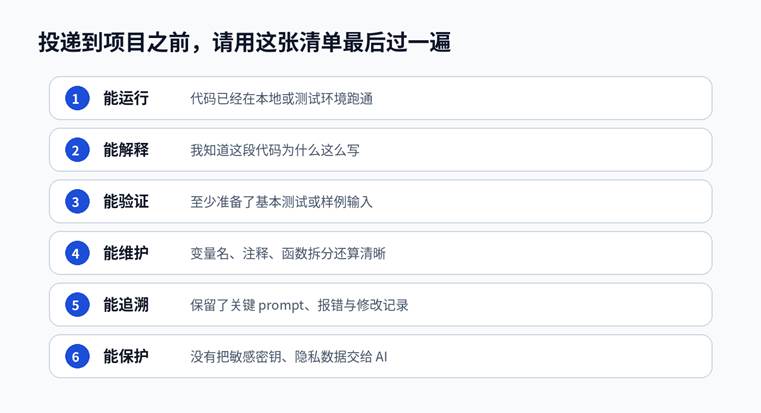The height and width of the screenshot is (413, 761).
Task: Select the 能追溯 heading label
Action: [x=126, y=305]
